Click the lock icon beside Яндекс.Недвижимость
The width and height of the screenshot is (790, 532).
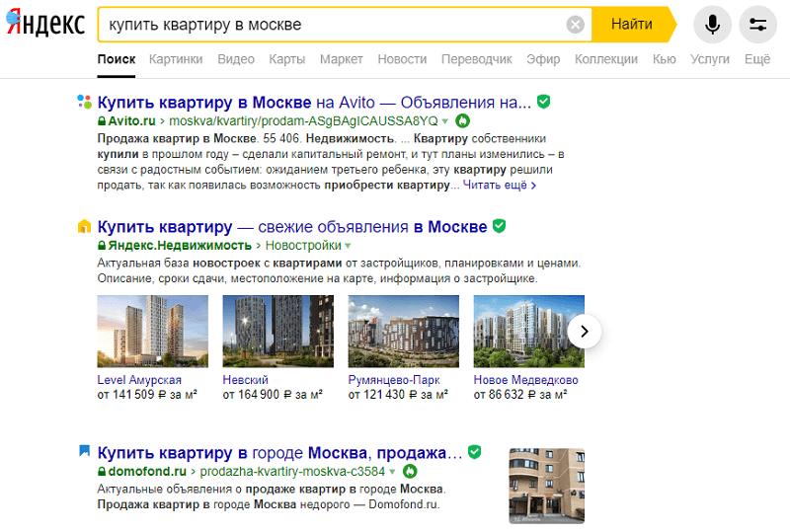(102, 246)
